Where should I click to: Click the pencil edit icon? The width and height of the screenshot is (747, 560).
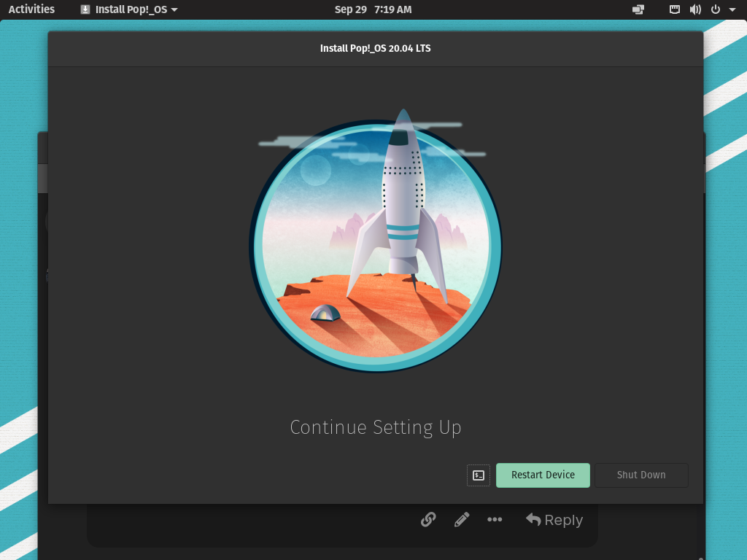point(462,520)
